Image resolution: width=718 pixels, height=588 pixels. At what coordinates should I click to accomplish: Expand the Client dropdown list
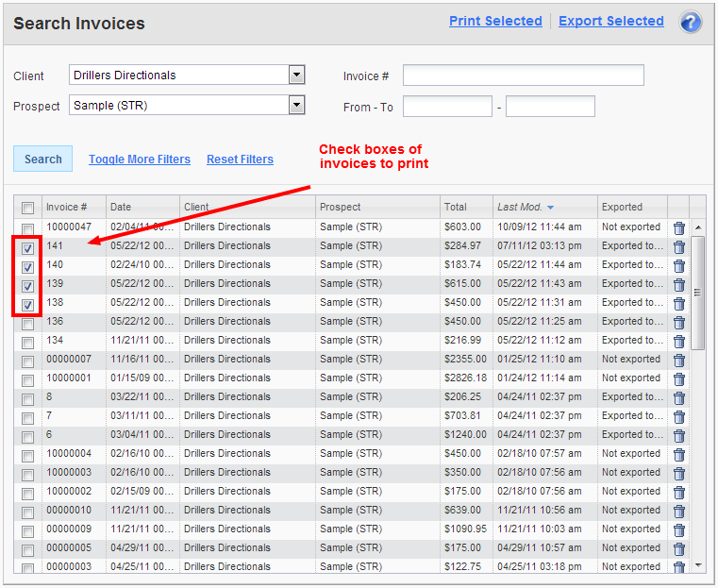tap(296, 76)
